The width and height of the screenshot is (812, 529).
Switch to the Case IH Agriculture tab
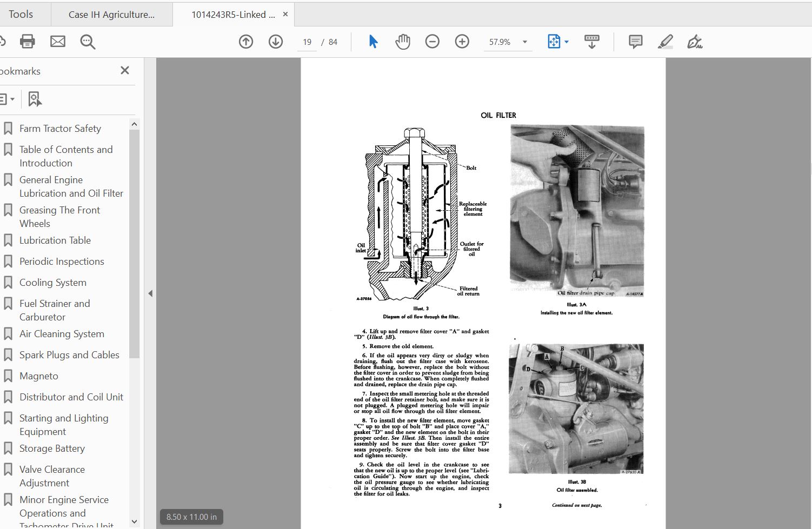[111, 15]
